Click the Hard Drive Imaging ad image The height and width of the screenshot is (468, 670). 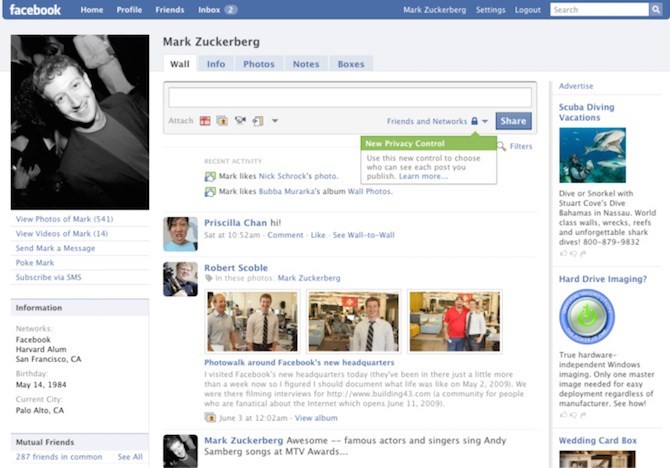pyautogui.click(x=587, y=316)
